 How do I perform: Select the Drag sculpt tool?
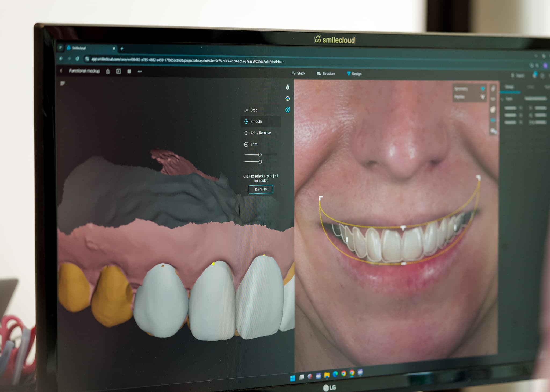pos(254,110)
